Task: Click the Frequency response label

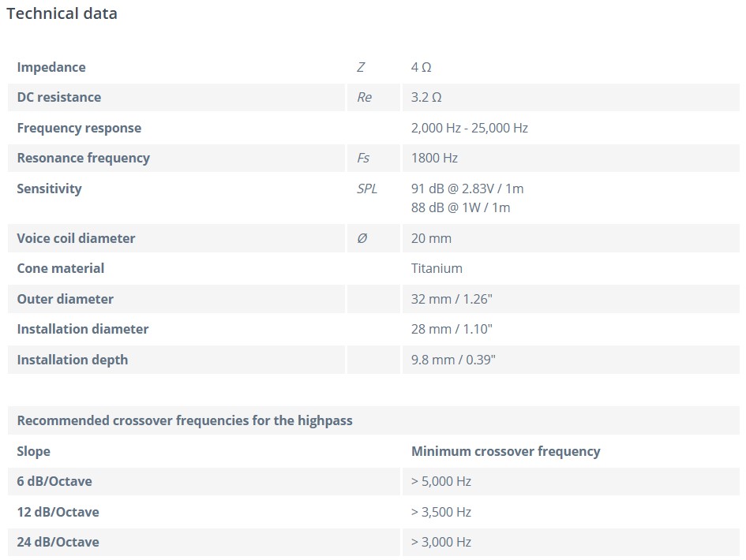Action: [x=79, y=128]
